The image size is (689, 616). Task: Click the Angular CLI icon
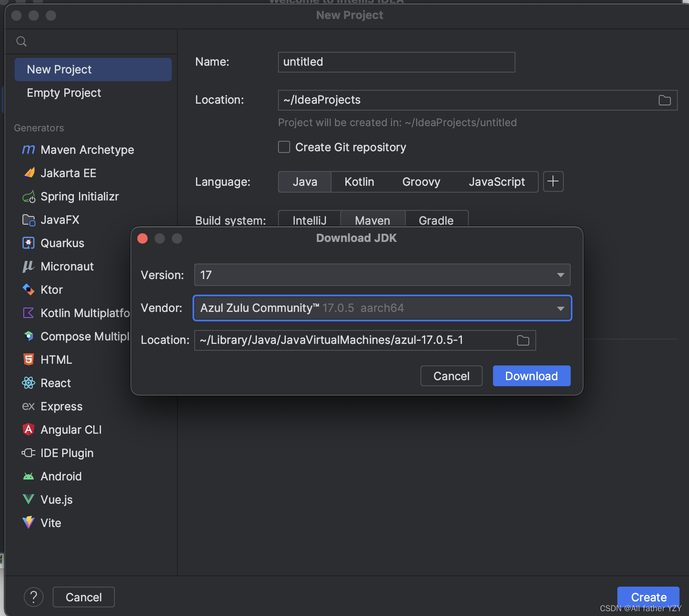[28, 430]
